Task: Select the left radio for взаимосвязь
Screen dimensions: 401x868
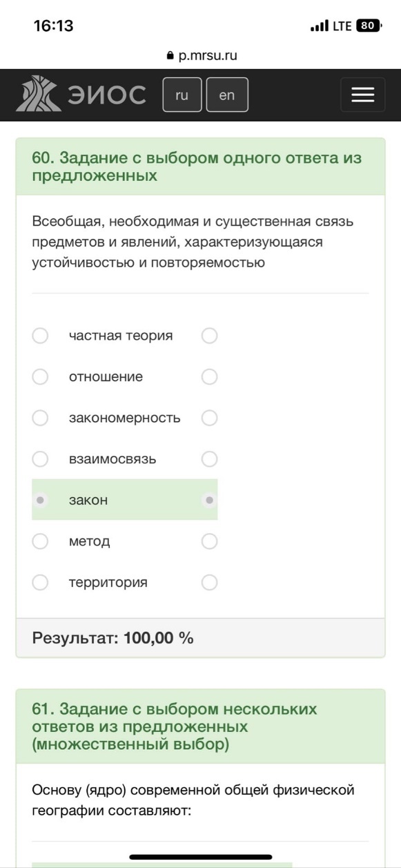Action: pyautogui.click(x=41, y=459)
